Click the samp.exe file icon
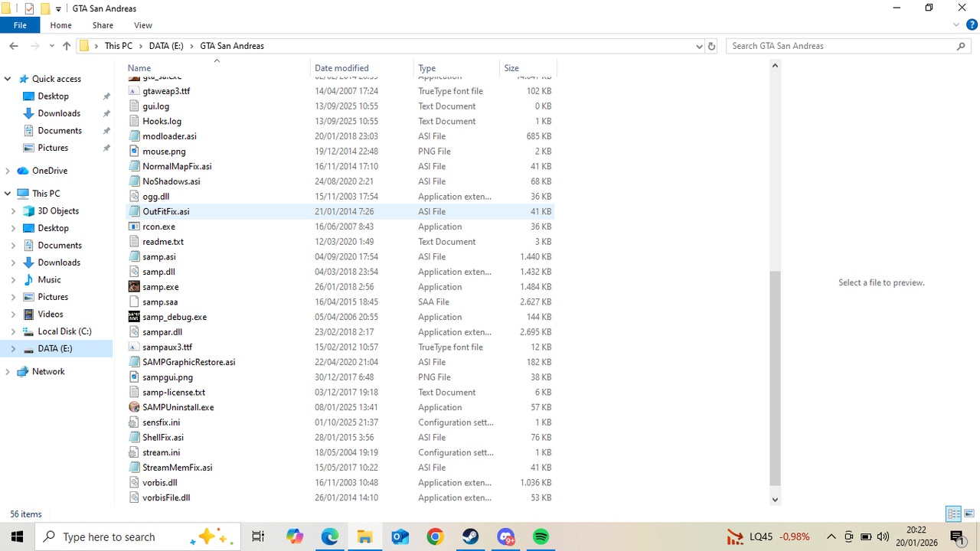 click(135, 287)
